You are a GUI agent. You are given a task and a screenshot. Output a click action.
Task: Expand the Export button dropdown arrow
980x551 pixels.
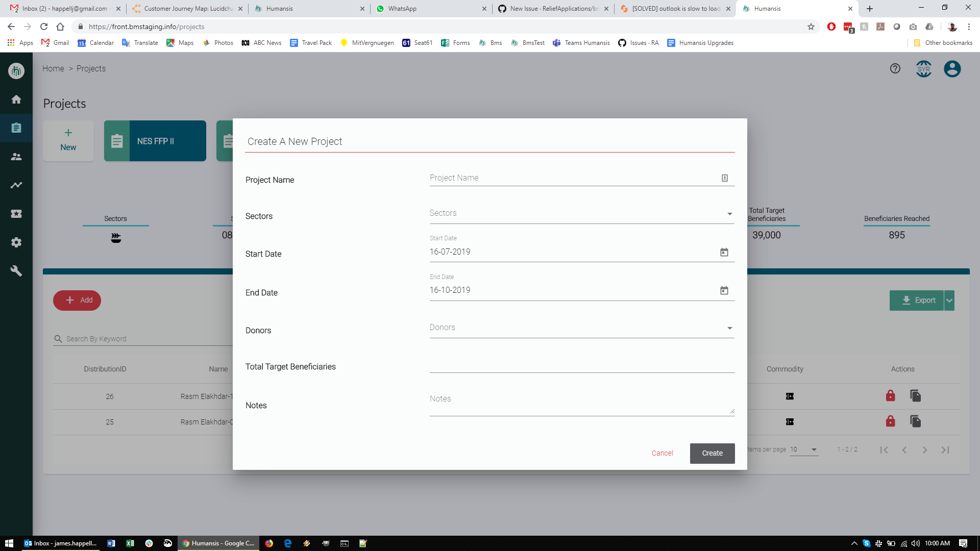click(x=950, y=300)
